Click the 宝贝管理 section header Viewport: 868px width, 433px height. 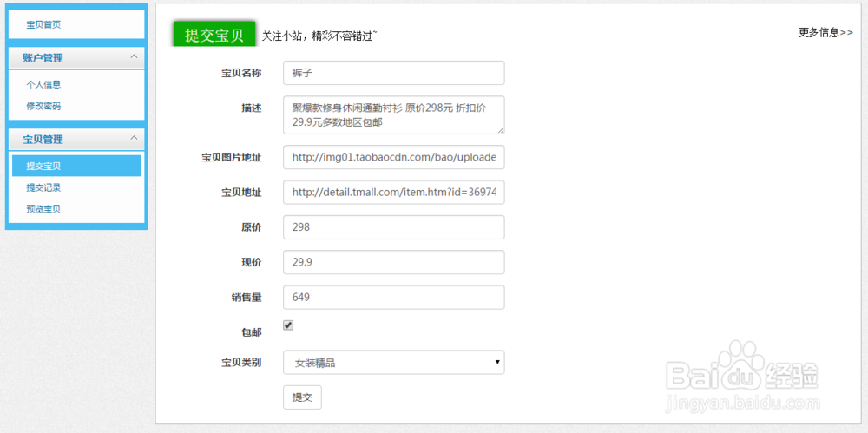(76, 139)
